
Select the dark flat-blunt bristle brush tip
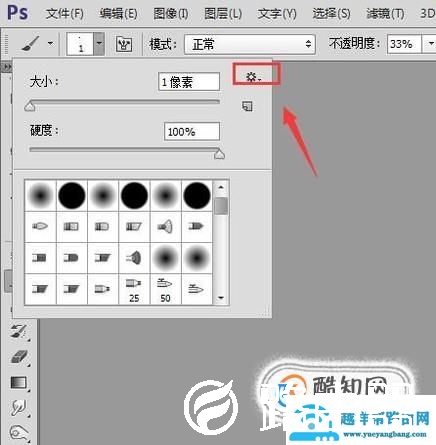pyautogui.click(x=40, y=258)
